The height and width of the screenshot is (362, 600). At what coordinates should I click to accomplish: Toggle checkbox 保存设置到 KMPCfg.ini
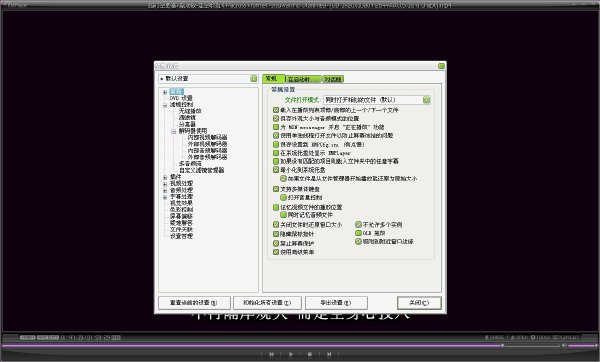pos(276,144)
